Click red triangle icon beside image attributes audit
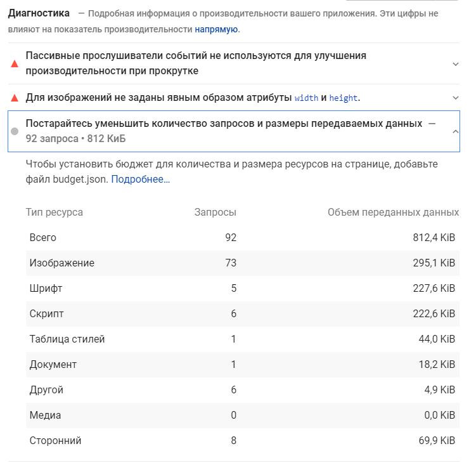 pyautogui.click(x=15, y=98)
